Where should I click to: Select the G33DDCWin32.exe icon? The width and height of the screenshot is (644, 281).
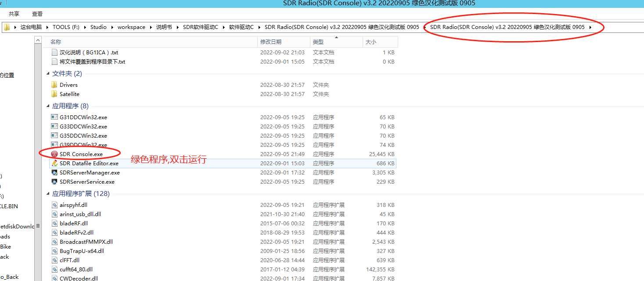tap(54, 126)
